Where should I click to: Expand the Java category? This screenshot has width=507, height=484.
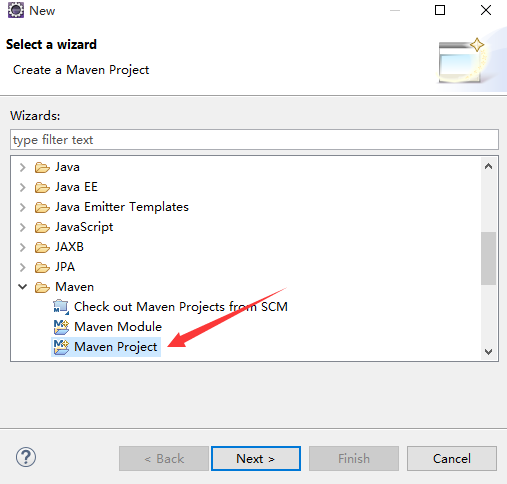[x=22, y=167]
